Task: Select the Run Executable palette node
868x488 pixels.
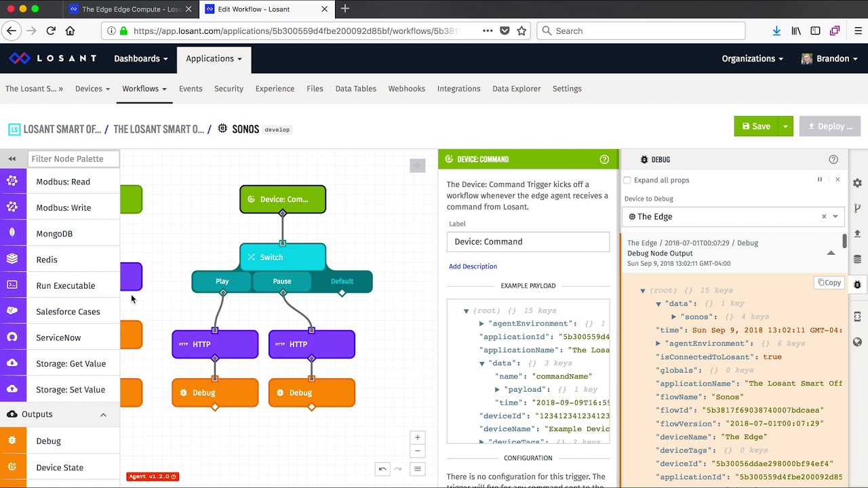Action: point(60,286)
